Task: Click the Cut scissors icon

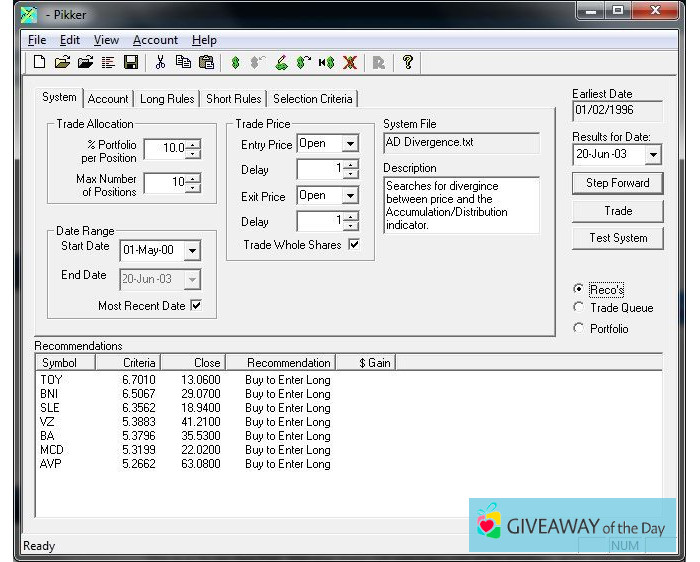Action: pyautogui.click(x=160, y=62)
